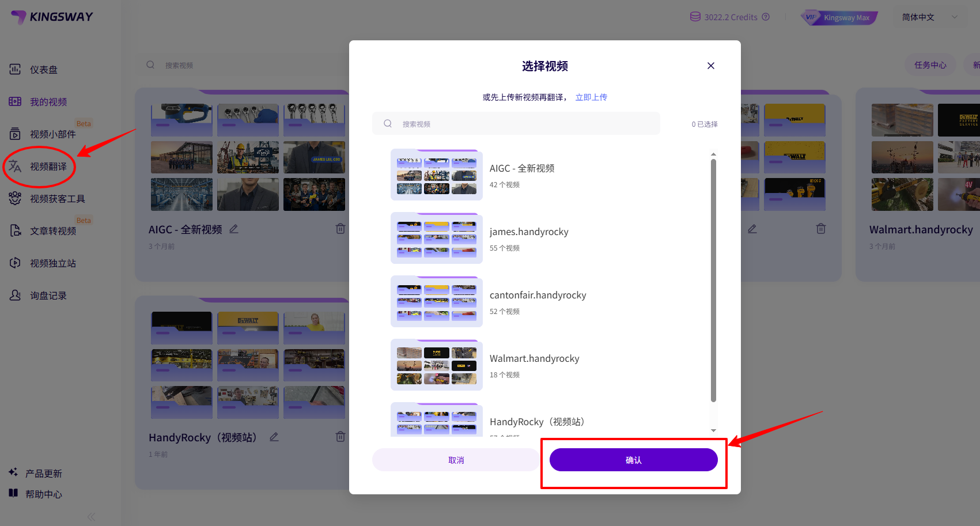
Task: Click the Inquiry Records (询盘记录) icon
Action: 15,296
